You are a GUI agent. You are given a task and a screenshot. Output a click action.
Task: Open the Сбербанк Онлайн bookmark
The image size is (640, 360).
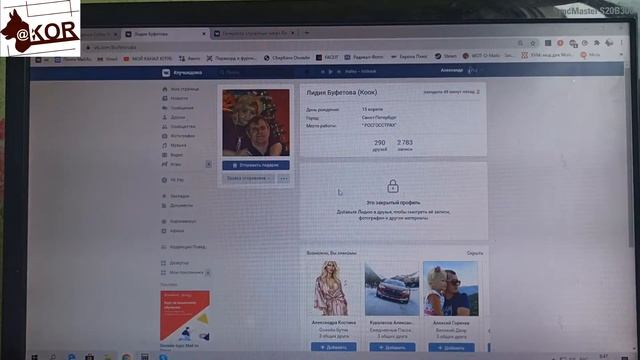pyautogui.click(x=287, y=58)
